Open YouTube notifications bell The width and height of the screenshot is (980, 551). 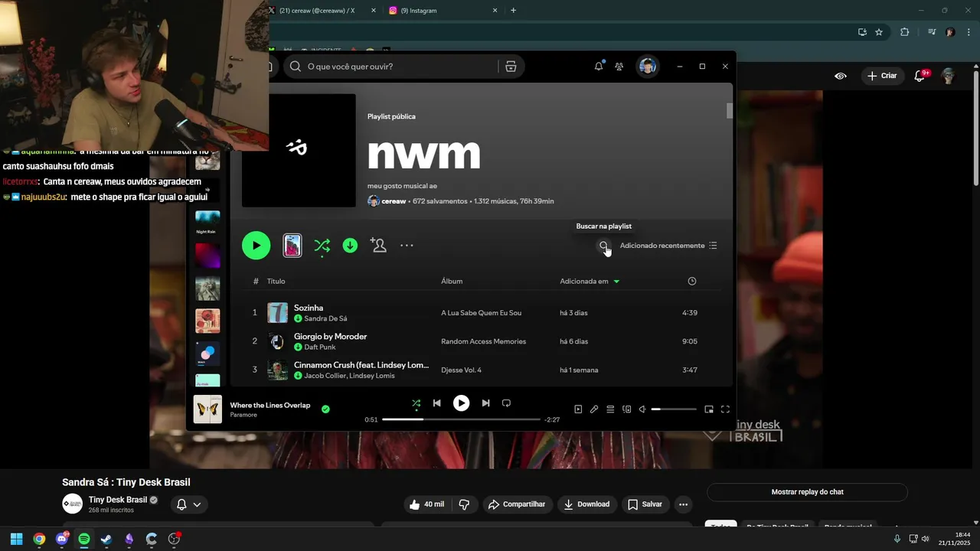click(920, 76)
